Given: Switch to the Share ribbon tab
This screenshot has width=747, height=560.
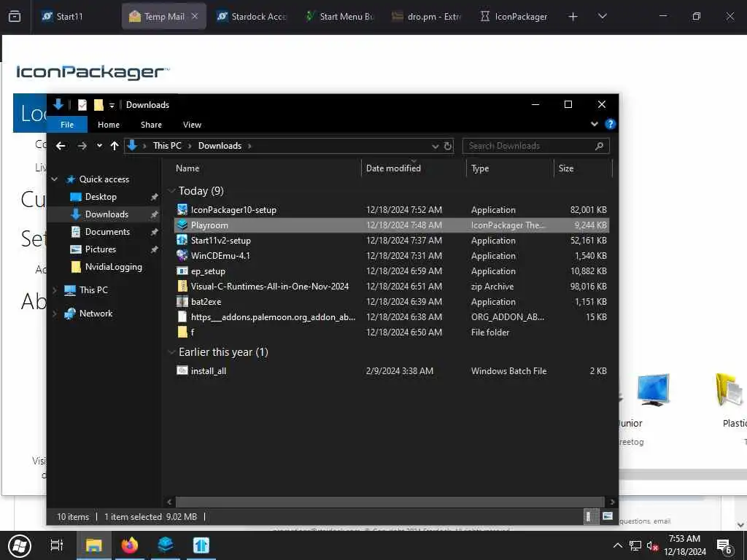Looking at the screenshot, I should (x=151, y=124).
